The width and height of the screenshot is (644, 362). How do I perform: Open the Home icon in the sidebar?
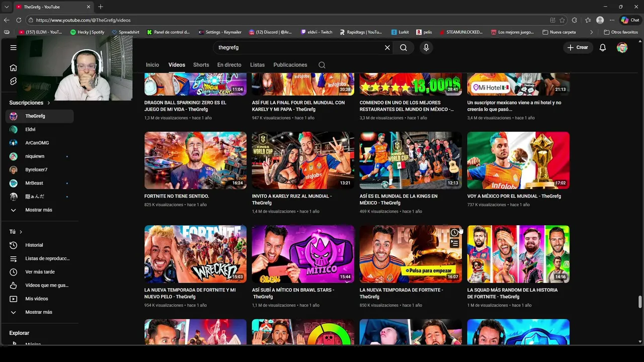click(x=13, y=68)
